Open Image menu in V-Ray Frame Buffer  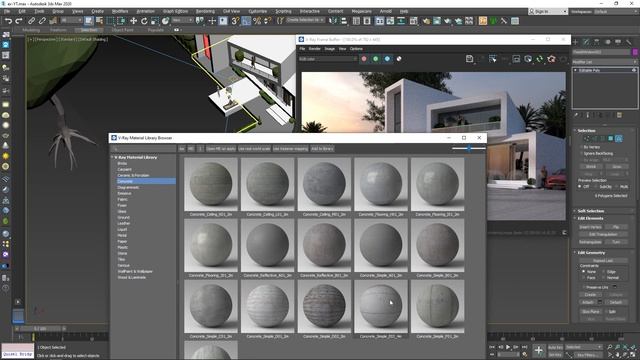[x=329, y=49]
